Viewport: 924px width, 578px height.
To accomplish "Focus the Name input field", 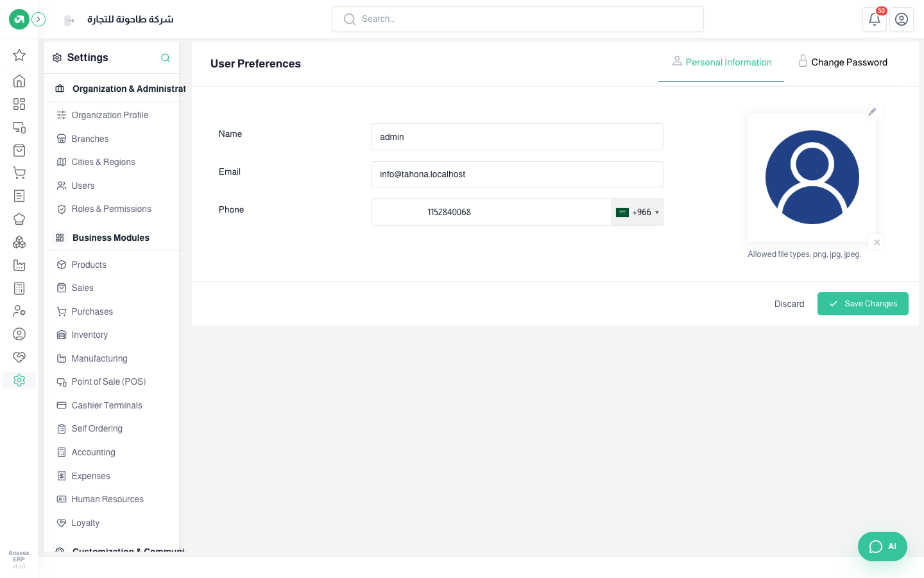I will click(x=517, y=137).
